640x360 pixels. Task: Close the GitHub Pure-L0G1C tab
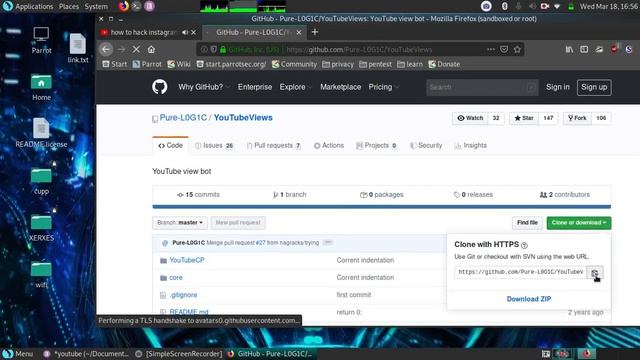click(299, 32)
